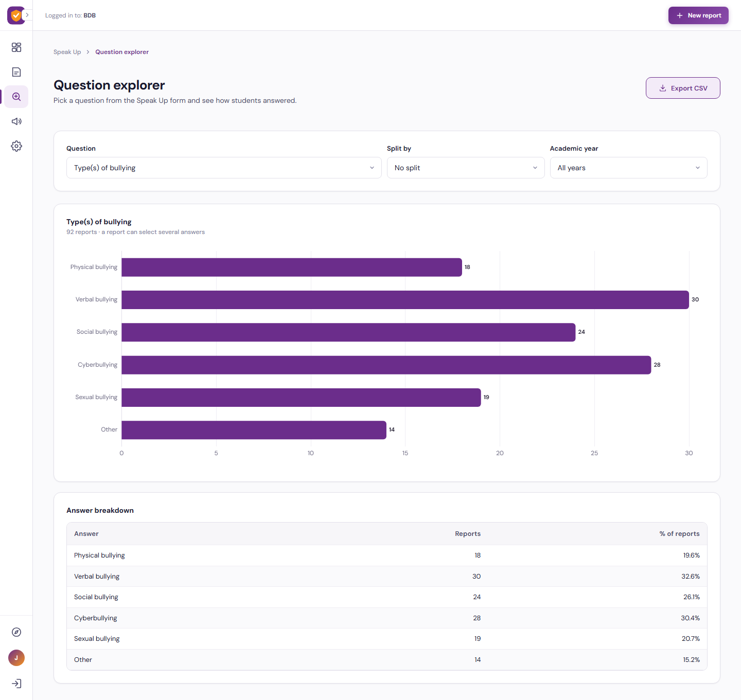Expand the sidebar with the chevron toggle
Screen dimensions: 741x700
tap(27, 15)
